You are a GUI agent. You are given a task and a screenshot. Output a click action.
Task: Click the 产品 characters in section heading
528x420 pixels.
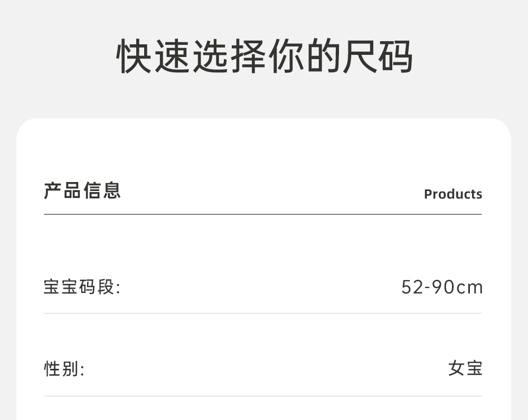click(x=62, y=190)
